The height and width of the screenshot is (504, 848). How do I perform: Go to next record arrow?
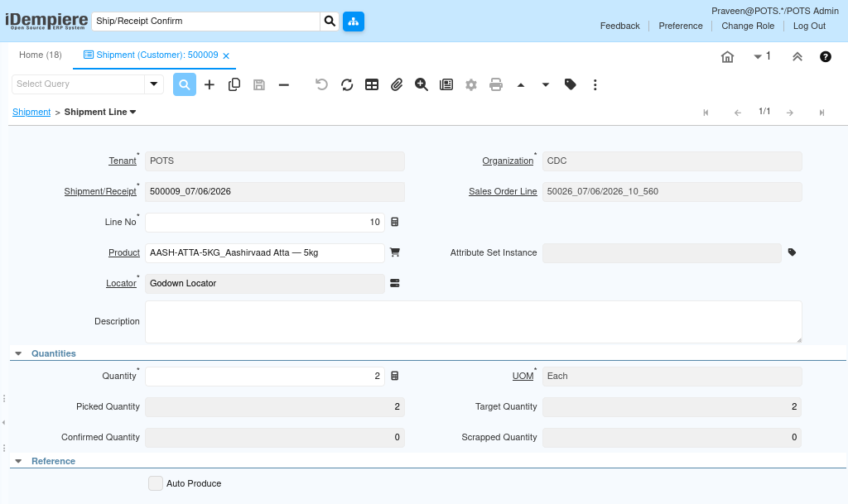(x=790, y=113)
